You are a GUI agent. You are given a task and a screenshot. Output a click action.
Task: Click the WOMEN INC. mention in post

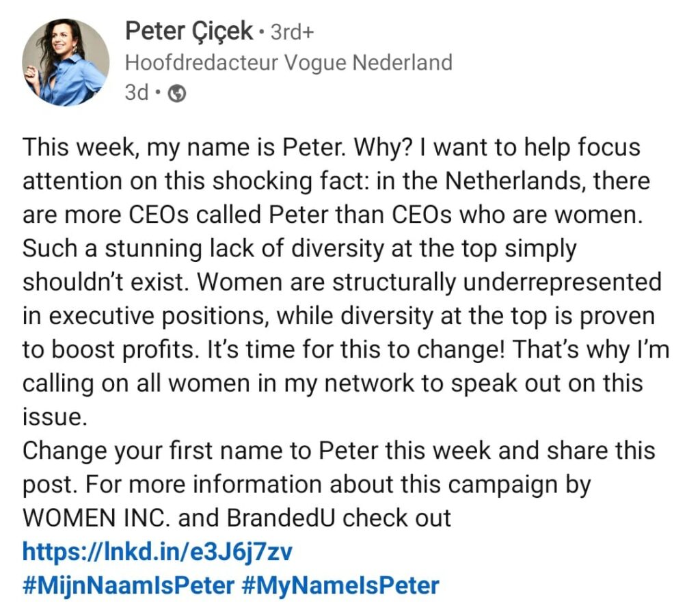click(x=96, y=518)
